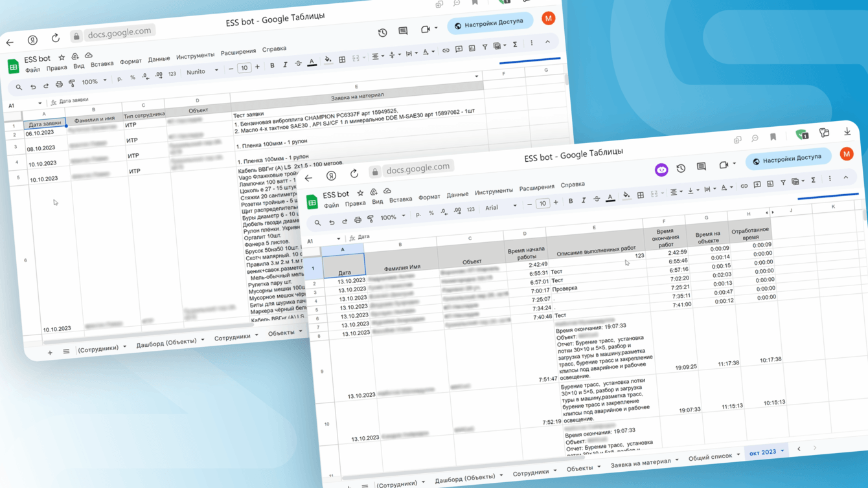868x488 pixels.
Task: Decrease font size in the front window
Action: coord(529,205)
